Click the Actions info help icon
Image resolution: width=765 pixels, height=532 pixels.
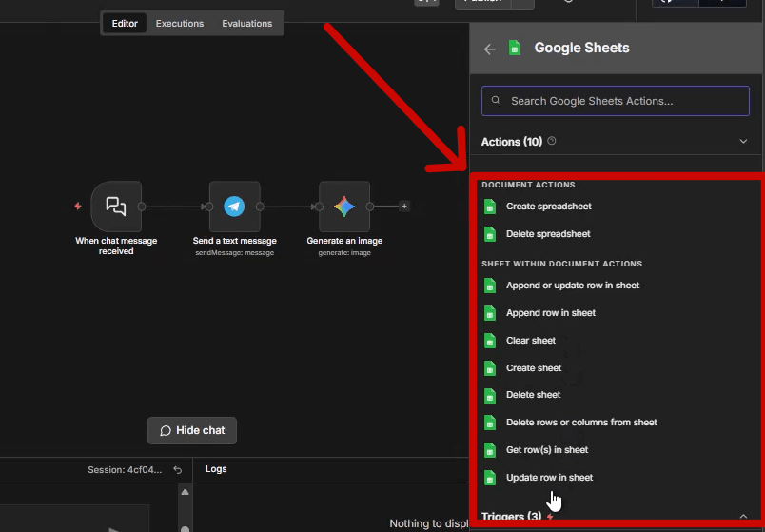pos(552,142)
